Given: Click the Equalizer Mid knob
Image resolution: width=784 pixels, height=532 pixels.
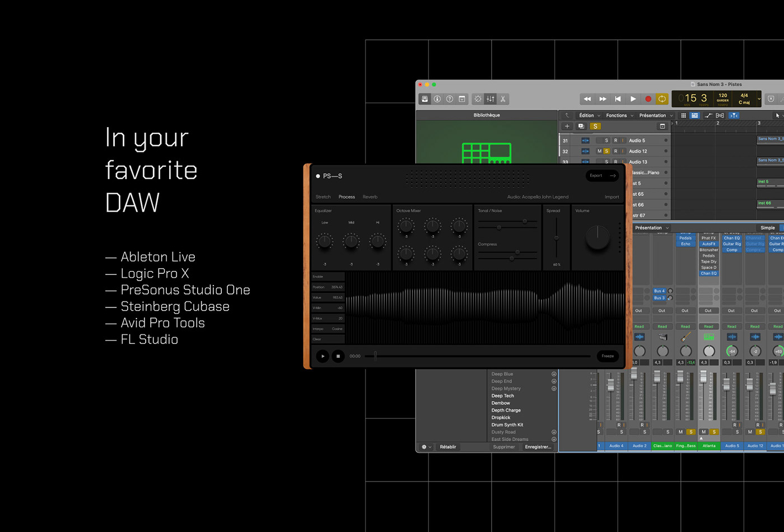Looking at the screenshot, I should (351, 242).
